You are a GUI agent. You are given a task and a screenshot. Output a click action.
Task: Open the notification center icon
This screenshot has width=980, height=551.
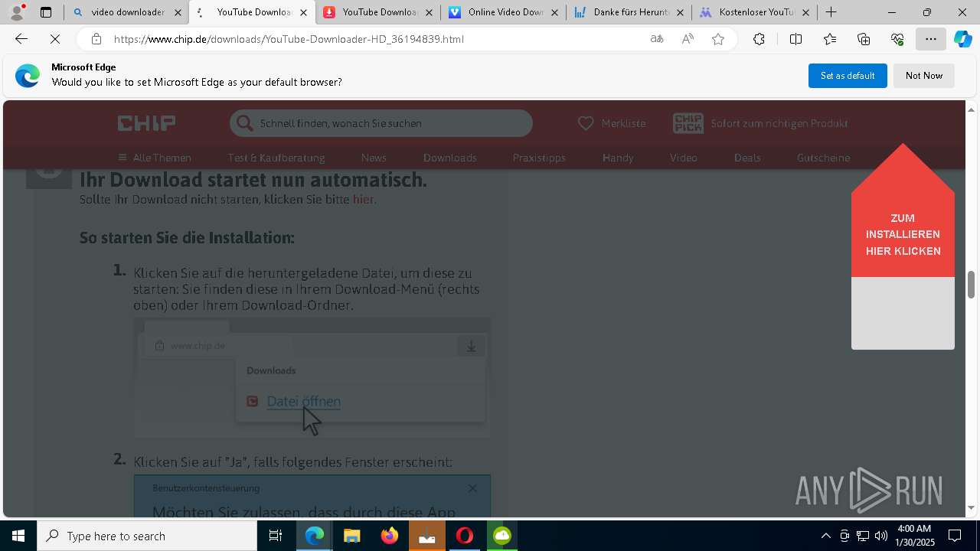pyautogui.click(x=955, y=536)
